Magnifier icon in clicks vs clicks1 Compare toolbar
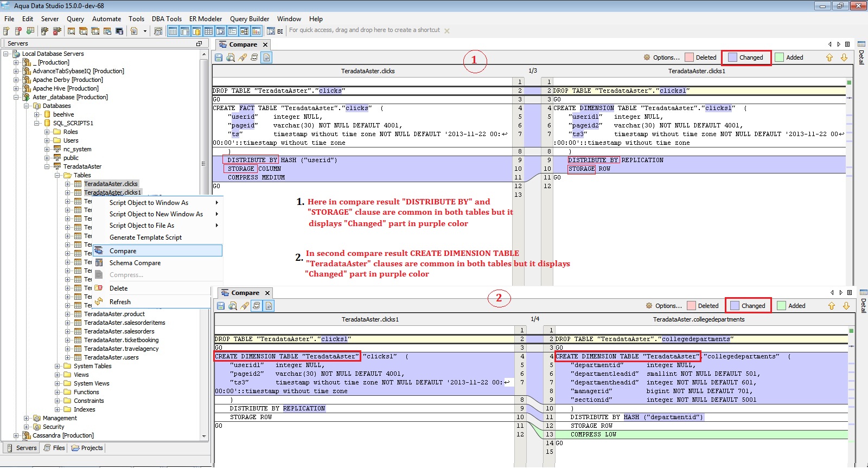 (x=231, y=57)
